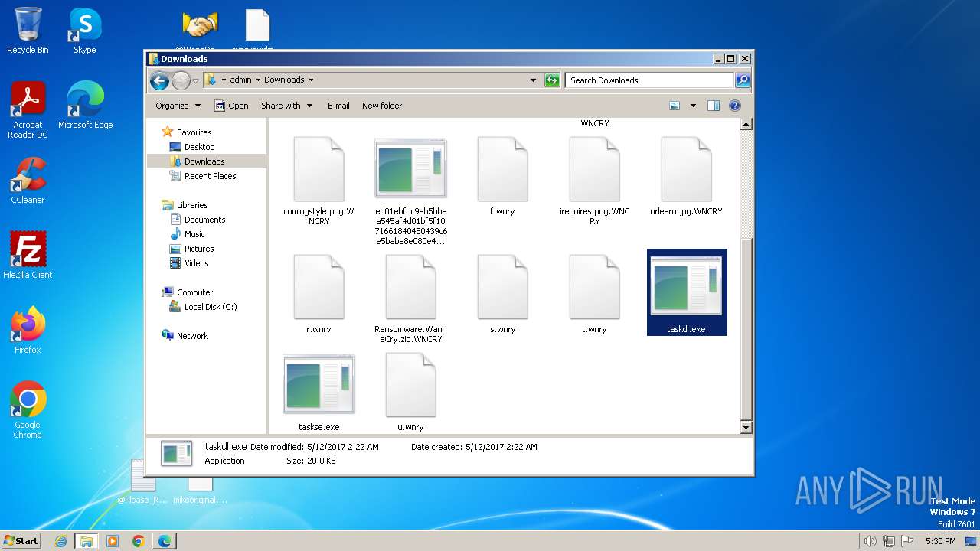The height and width of the screenshot is (551, 980).
Task: Select Favorites in the navigation pane
Action: point(194,132)
